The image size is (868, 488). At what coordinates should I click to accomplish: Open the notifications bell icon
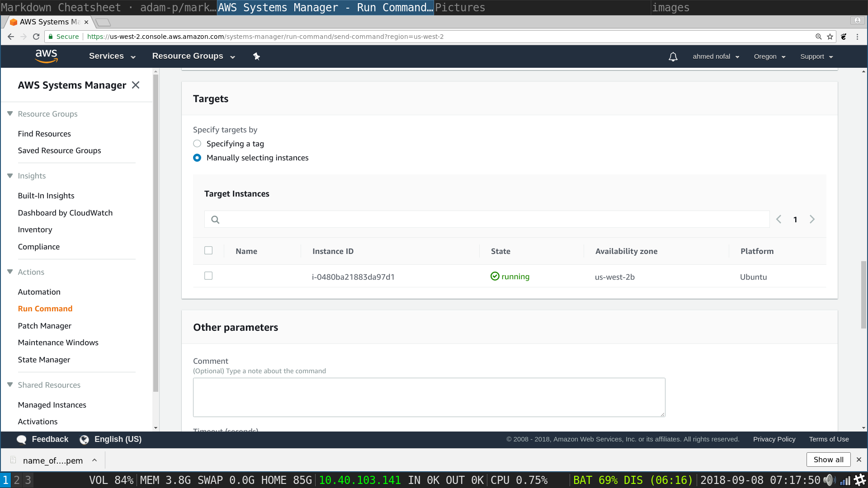(673, 56)
